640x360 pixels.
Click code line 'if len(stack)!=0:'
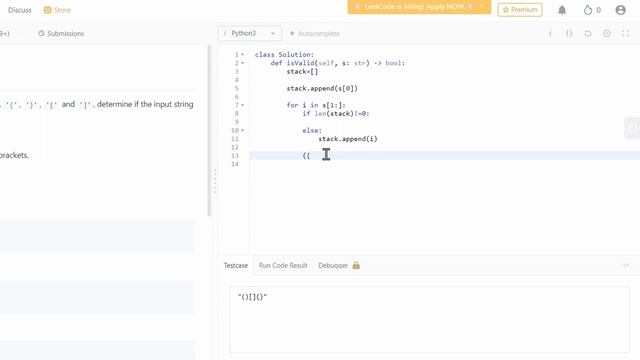pyautogui.click(x=336, y=114)
